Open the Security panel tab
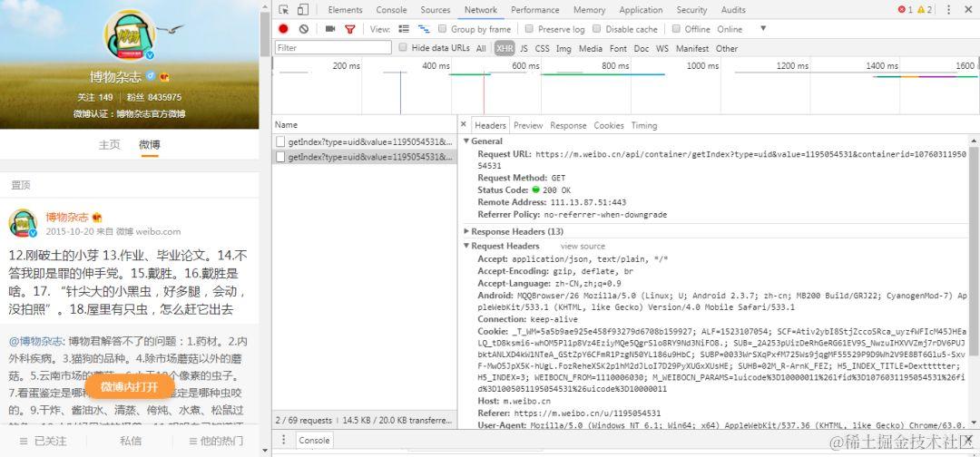The image size is (980, 457). click(691, 10)
